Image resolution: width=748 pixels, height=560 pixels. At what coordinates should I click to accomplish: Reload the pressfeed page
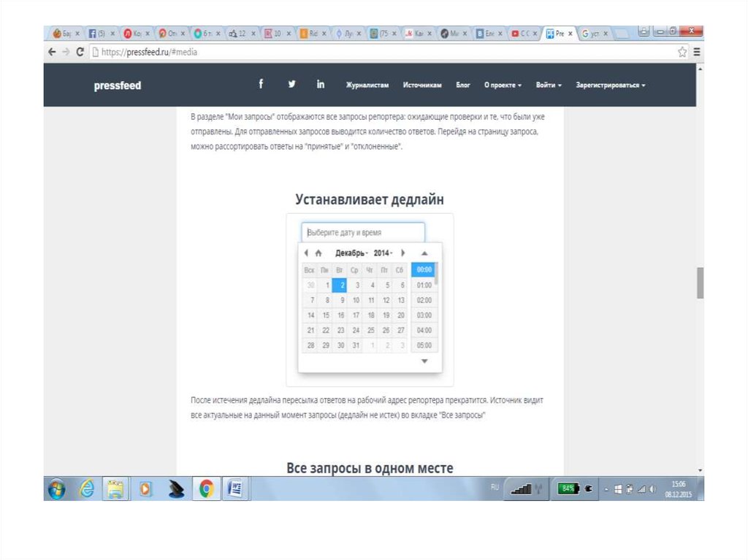coord(80,52)
